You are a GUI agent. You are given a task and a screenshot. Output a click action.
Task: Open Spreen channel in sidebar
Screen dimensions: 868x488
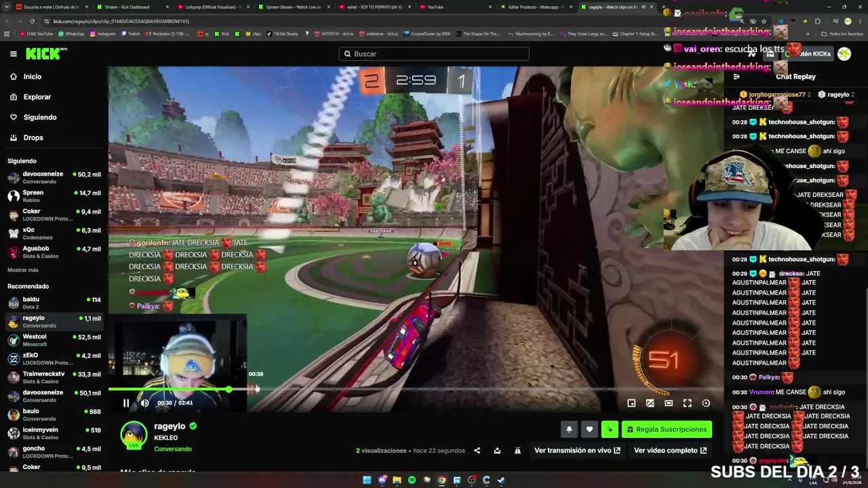54,196
